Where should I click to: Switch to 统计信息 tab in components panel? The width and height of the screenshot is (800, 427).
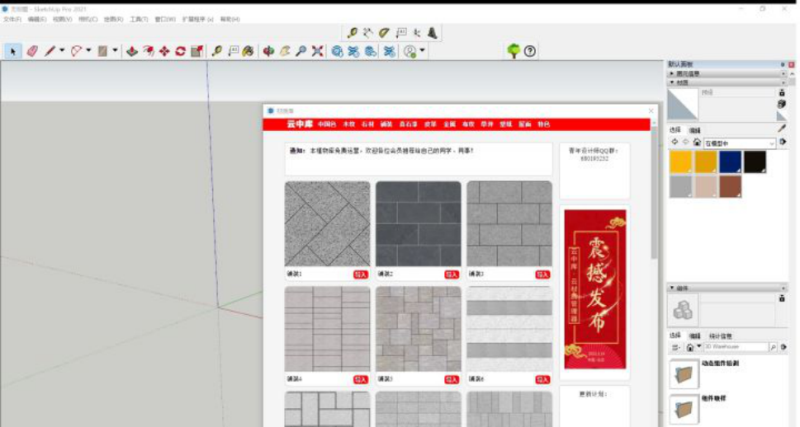[x=720, y=336]
